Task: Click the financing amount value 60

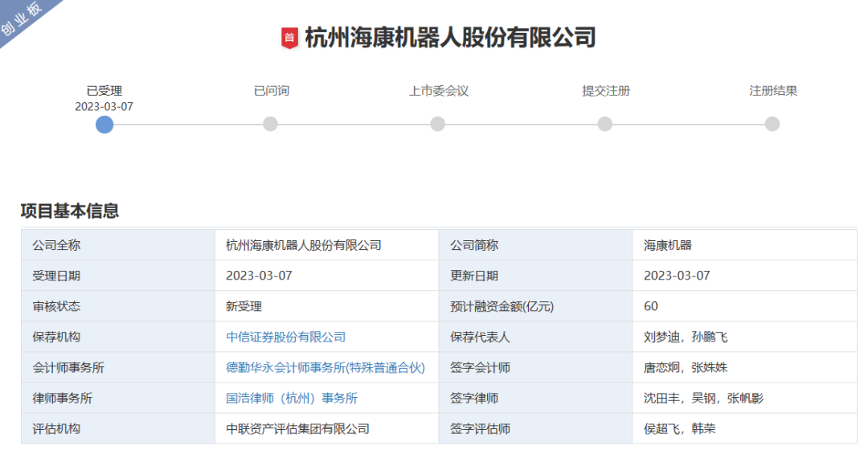Action: (x=651, y=306)
